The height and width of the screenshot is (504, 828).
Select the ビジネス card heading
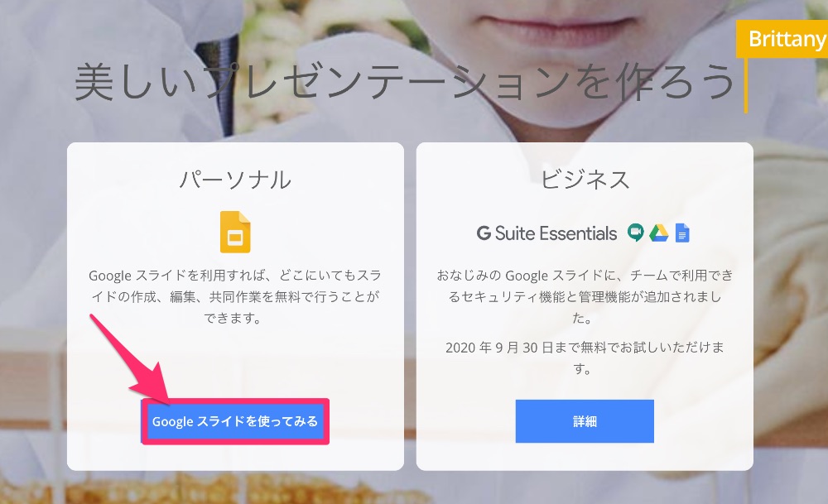585,180
